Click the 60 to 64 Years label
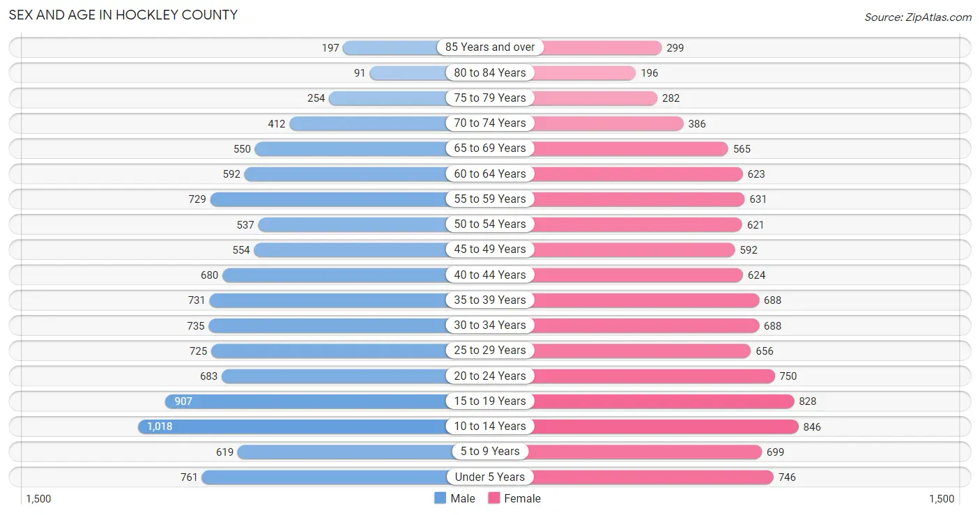Viewport: 980px width, 515px height. pyautogui.click(x=490, y=174)
